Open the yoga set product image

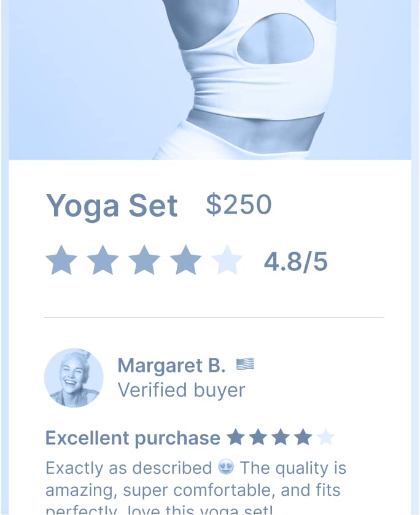[210, 80]
